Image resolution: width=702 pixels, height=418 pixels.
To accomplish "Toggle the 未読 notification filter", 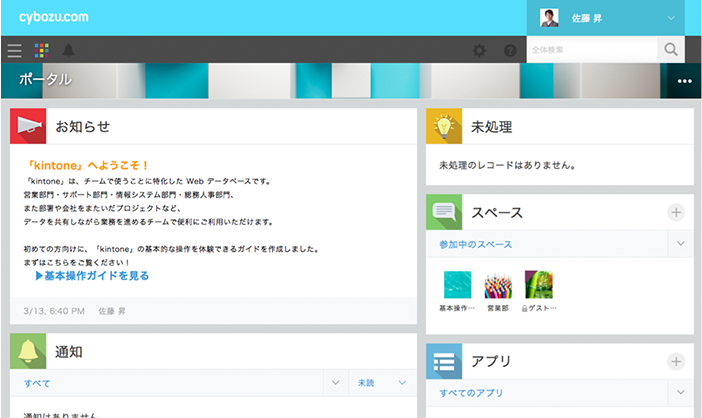I will [381, 383].
